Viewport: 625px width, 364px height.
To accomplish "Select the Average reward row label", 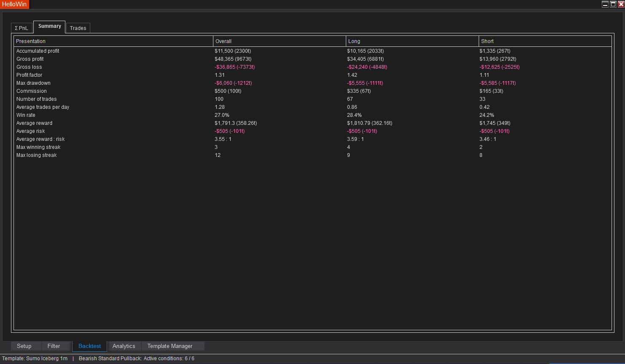I will 35,123.
